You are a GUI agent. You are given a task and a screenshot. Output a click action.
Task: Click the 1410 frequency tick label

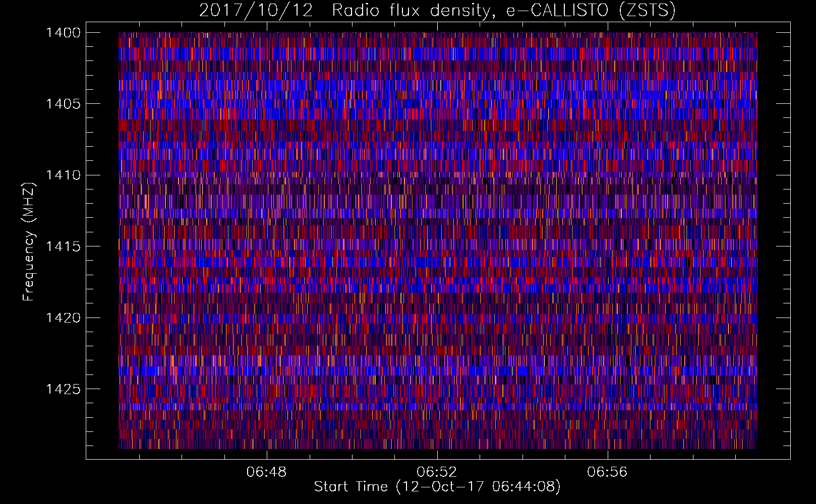coord(63,175)
